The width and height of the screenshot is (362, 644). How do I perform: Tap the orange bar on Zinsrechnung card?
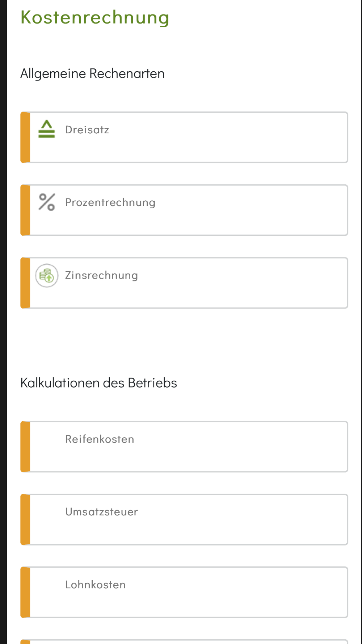pyautogui.click(x=25, y=283)
